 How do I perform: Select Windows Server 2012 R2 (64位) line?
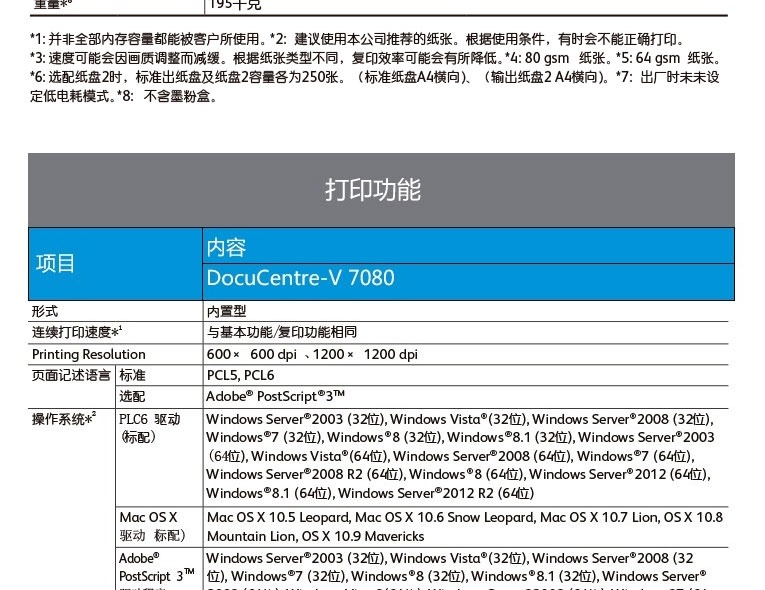[436, 493]
